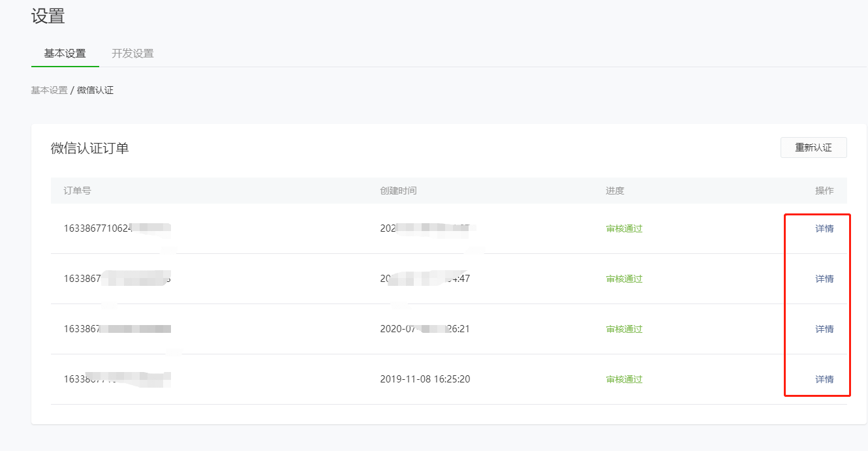Select the 创建时间 column header
The image size is (868, 451).
click(x=398, y=191)
